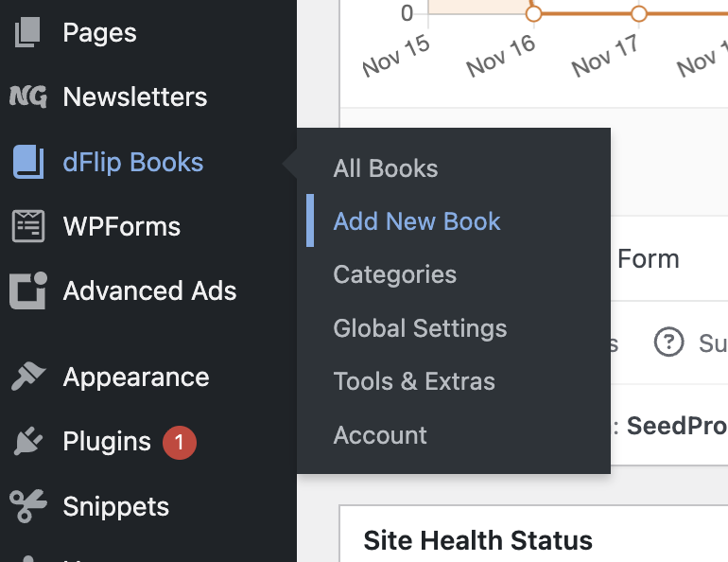The image size is (728, 562).
Task: Click the Nov 17 chart data point
Action: pyautogui.click(x=639, y=13)
